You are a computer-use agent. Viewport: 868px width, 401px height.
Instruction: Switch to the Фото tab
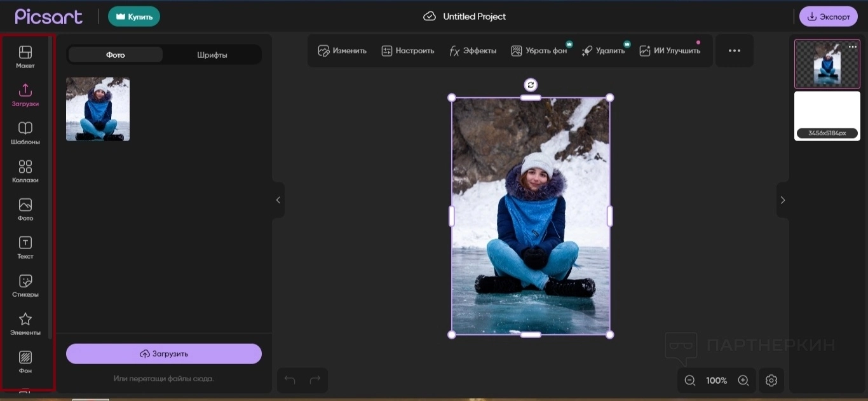click(x=116, y=55)
